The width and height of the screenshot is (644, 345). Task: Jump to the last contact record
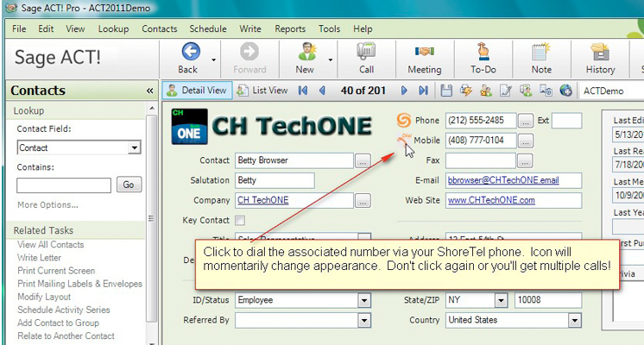tap(424, 91)
